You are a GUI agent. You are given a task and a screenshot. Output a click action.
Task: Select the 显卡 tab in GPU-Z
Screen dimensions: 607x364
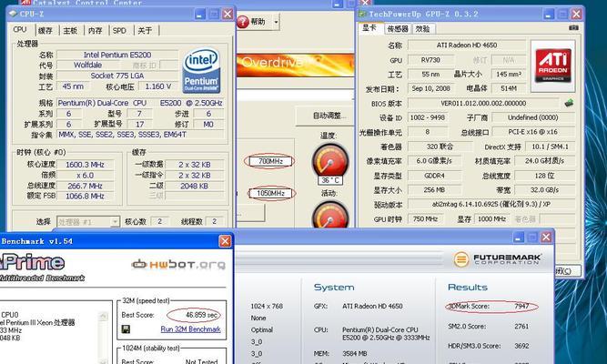(369, 28)
